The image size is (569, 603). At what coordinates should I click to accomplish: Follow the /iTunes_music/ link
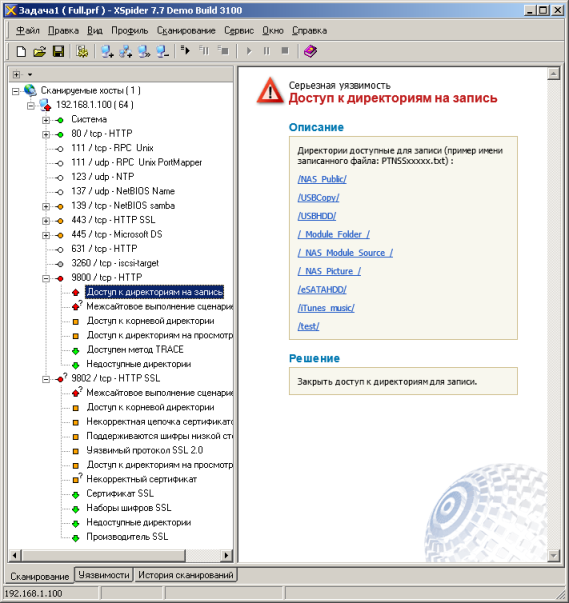(x=326, y=308)
